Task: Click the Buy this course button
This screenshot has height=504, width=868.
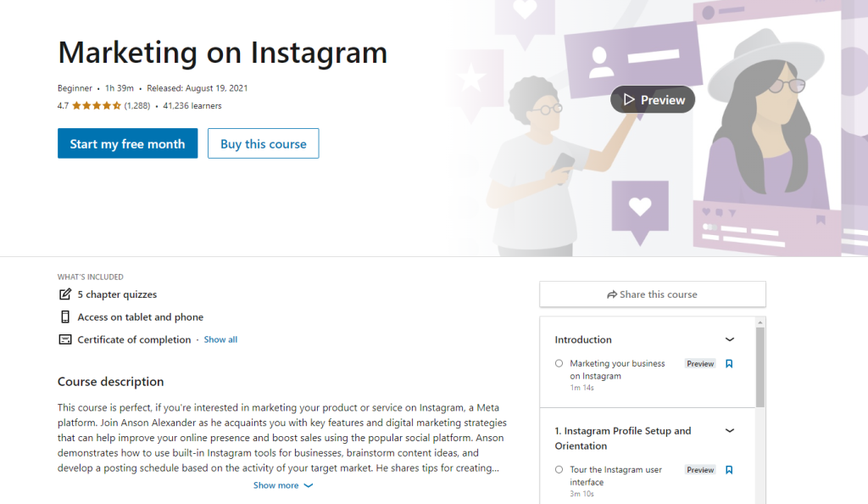Action: (x=263, y=143)
